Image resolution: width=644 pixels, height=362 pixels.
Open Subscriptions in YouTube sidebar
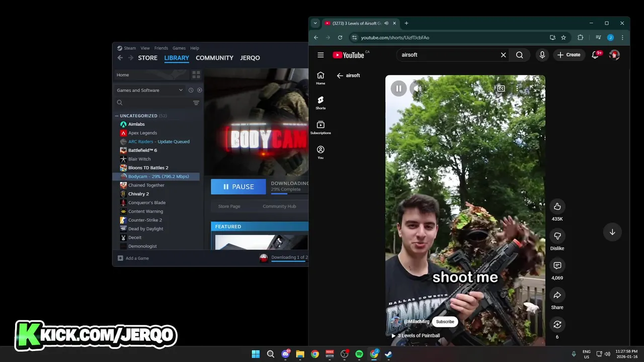(320, 128)
